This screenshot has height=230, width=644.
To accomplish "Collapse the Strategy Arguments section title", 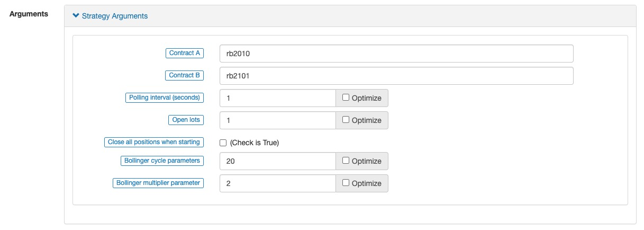I will point(114,16).
